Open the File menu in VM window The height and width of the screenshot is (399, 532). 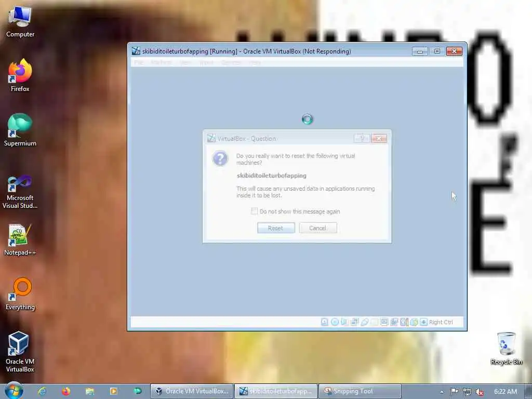138,62
